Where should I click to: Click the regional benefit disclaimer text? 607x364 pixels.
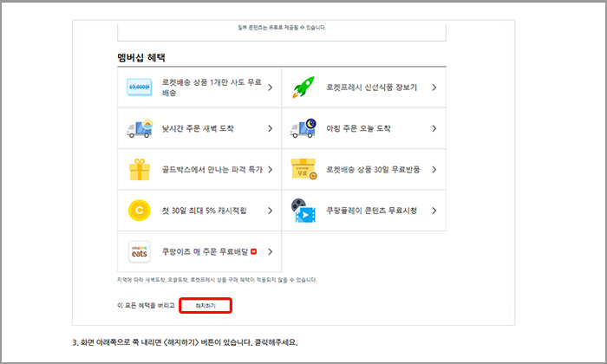(217, 280)
